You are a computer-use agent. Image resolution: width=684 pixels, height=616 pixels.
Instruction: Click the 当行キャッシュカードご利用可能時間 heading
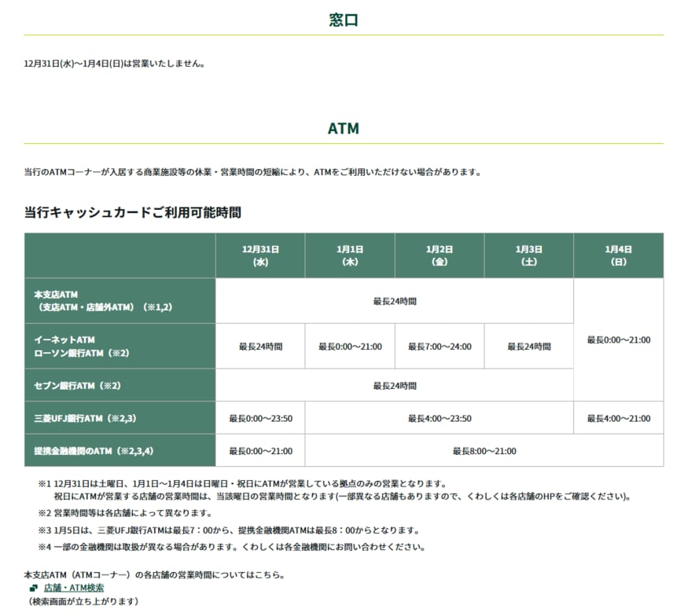[132, 211]
